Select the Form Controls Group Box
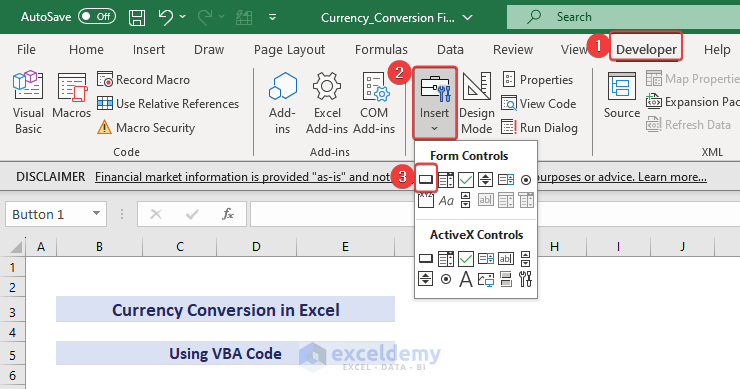 click(426, 200)
